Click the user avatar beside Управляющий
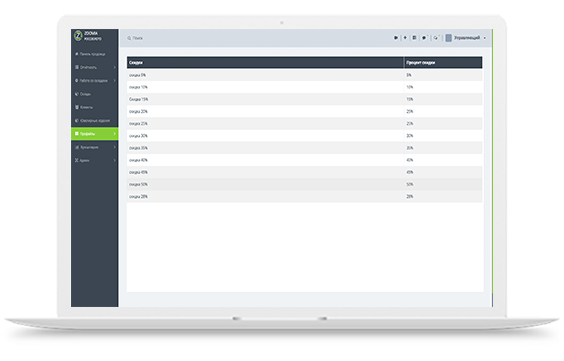The height and width of the screenshot is (361, 564). tap(449, 38)
